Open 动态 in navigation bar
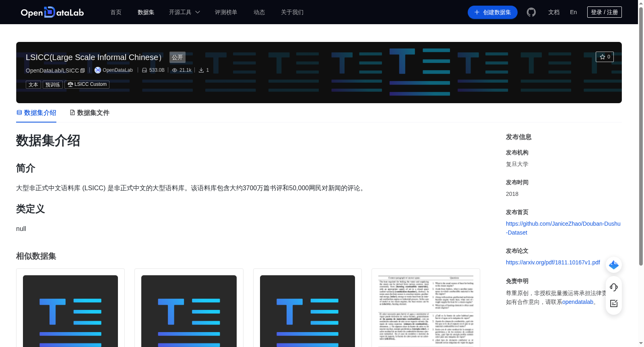Image resolution: width=644 pixels, height=347 pixels. click(x=259, y=12)
